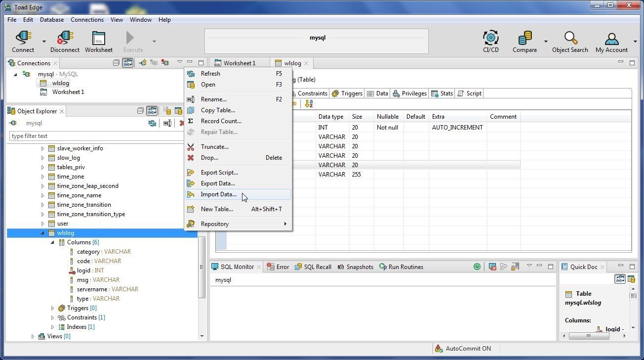Expand the Indexes [1] node
Image resolution: width=644 pixels, height=360 pixels.
click(x=52, y=327)
